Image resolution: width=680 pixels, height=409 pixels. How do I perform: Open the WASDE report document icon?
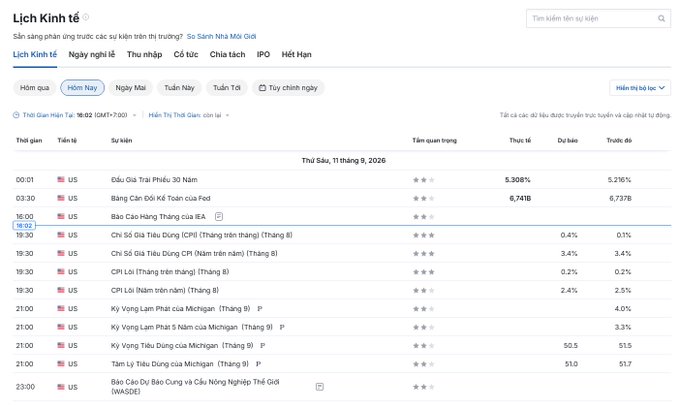coord(320,387)
